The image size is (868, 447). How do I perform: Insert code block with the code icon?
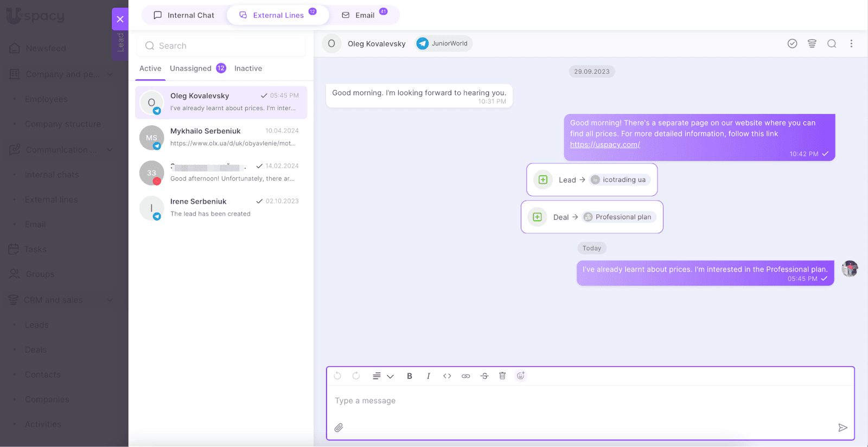pos(447,376)
